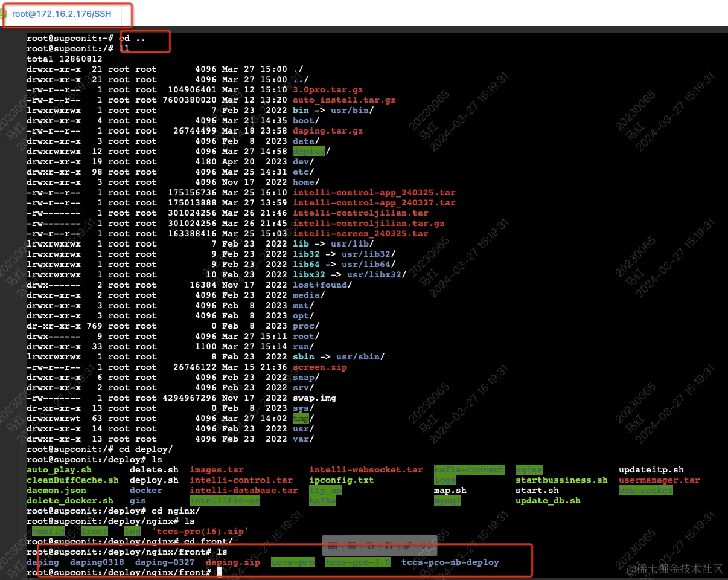Click intelli-control.tar in deploy listing
Image resolution: width=728 pixels, height=580 pixels.
tap(241, 480)
